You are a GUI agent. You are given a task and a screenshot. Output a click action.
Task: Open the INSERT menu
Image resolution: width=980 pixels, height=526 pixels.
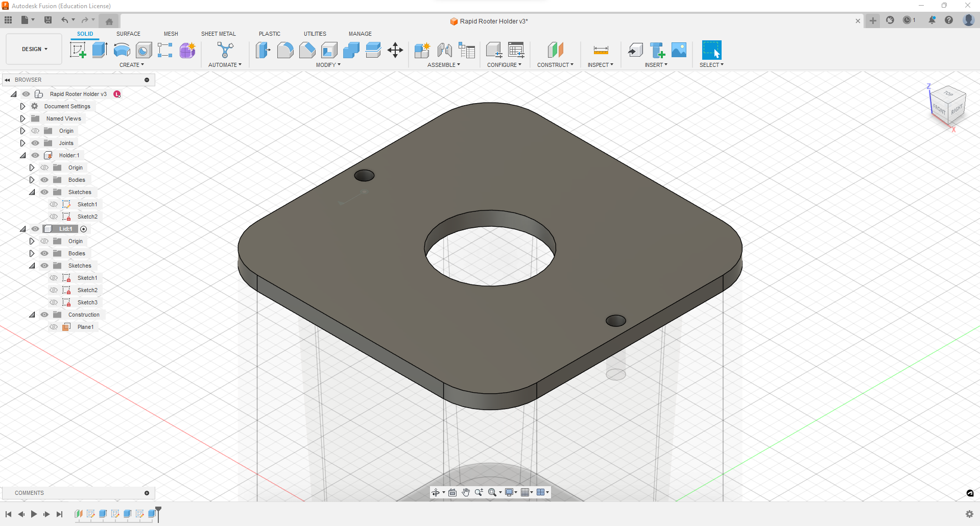(x=656, y=65)
